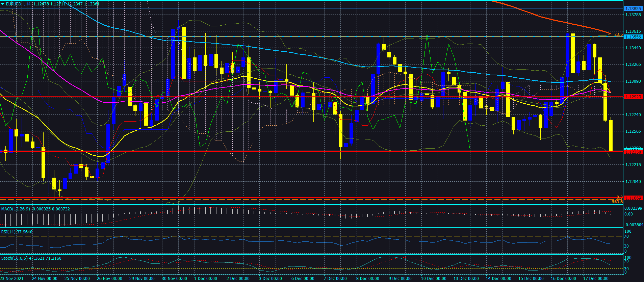The image size is (644, 282).
Task: Click the triangle arrow before EURUSD_i,H4
Action: click(x=3, y=4)
